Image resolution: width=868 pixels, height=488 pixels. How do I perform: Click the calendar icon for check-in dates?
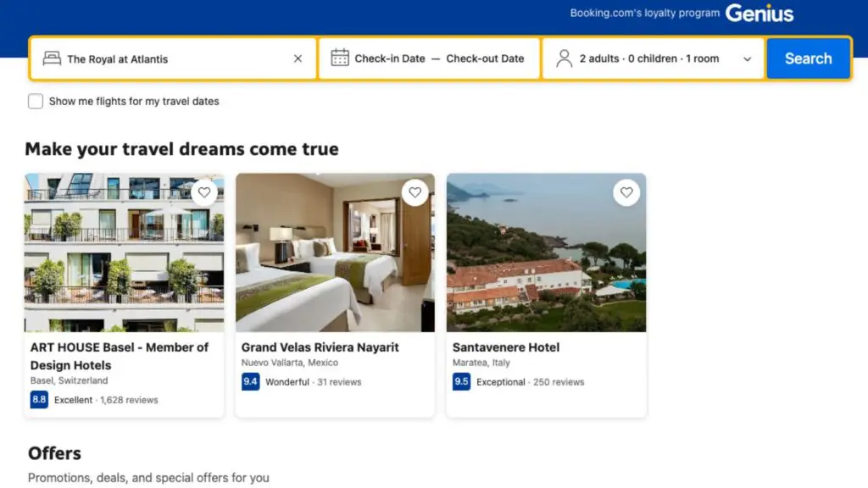339,58
